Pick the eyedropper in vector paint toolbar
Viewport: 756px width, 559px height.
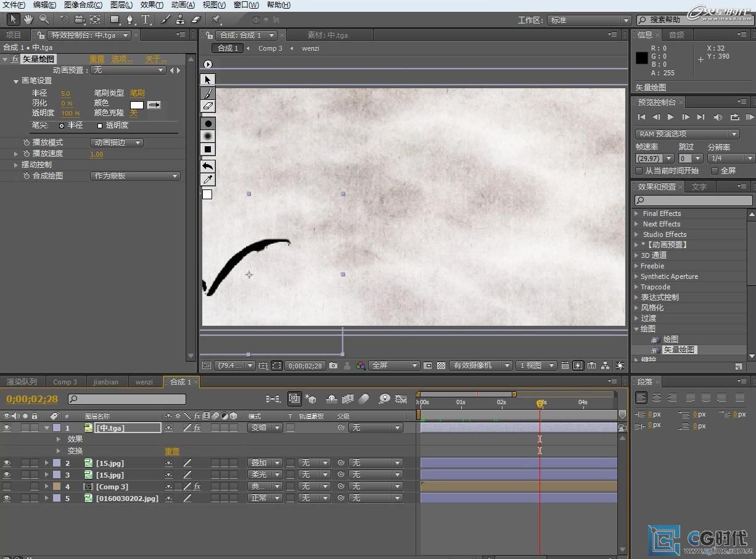coord(208,180)
